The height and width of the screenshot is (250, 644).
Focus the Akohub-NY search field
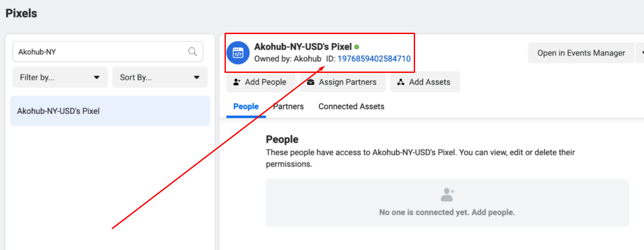coord(100,52)
